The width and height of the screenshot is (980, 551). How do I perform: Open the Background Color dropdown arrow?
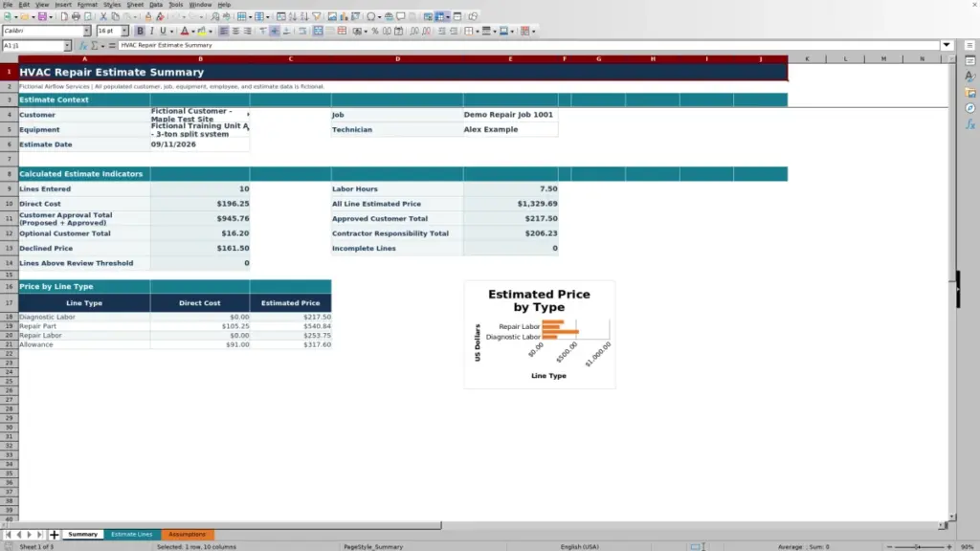pos(210,32)
